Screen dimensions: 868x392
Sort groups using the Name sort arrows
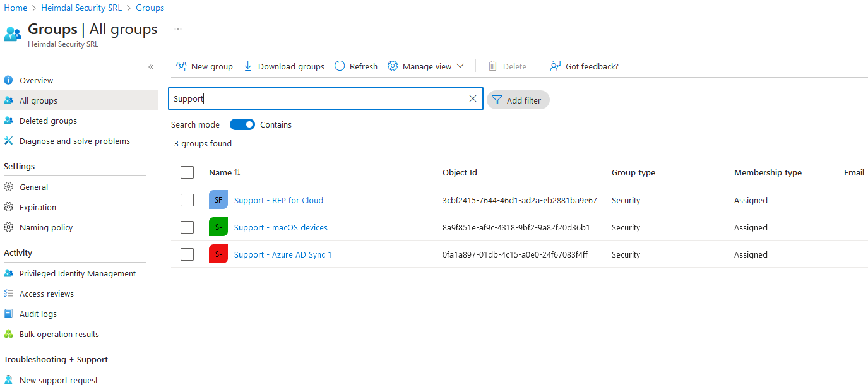pyautogui.click(x=237, y=172)
